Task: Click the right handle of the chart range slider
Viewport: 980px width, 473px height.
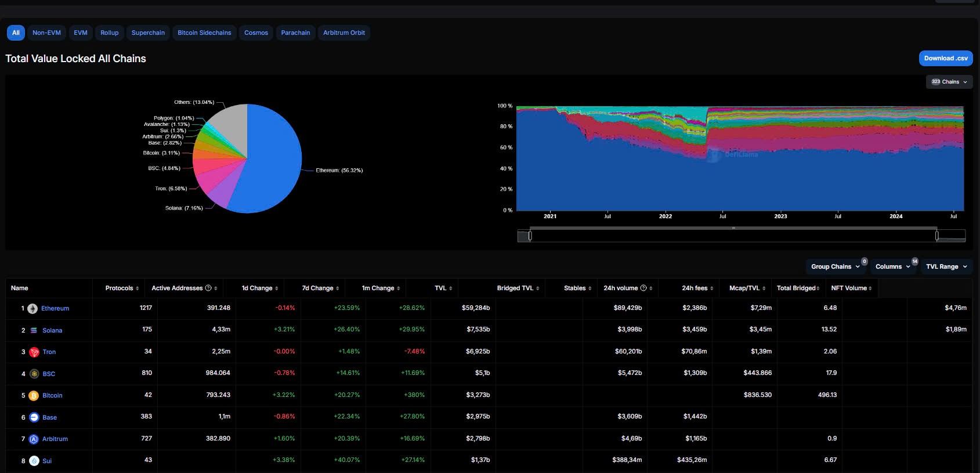Action: coord(936,236)
